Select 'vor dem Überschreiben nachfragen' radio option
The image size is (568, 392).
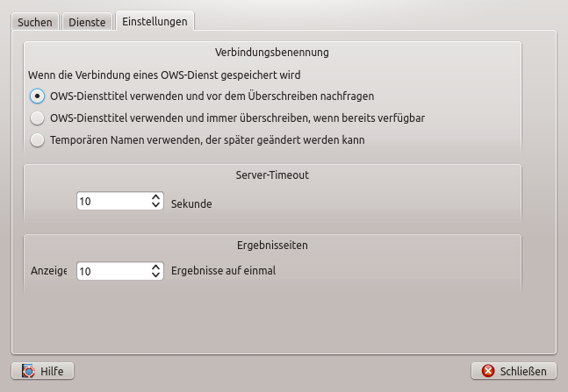tap(37, 96)
